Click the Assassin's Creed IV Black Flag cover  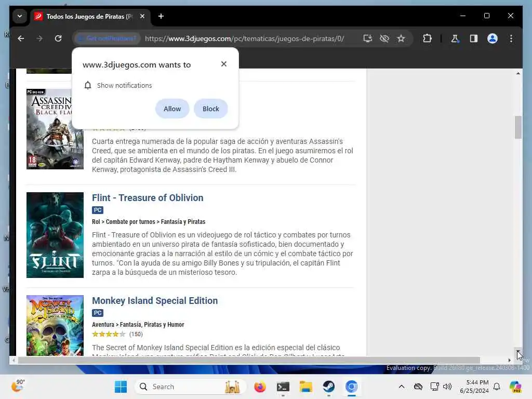pyautogui.click(x=55, y=129)
